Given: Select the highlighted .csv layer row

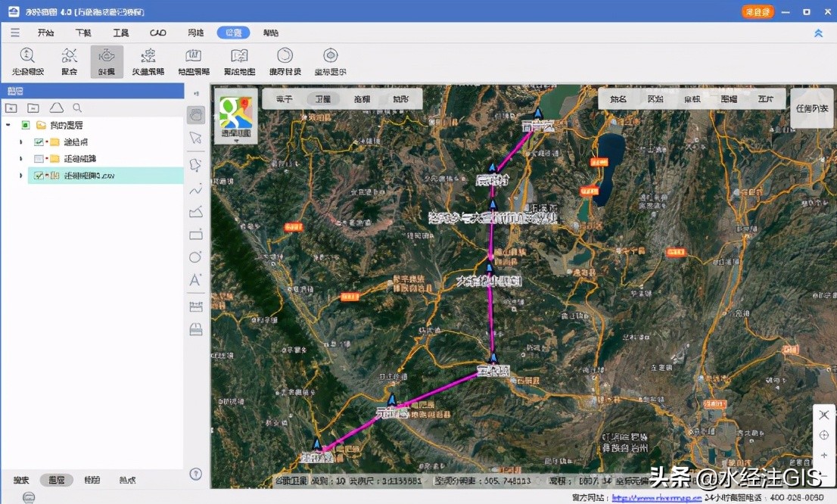Looking at the screenshot, I should click(x=106, y=175).
